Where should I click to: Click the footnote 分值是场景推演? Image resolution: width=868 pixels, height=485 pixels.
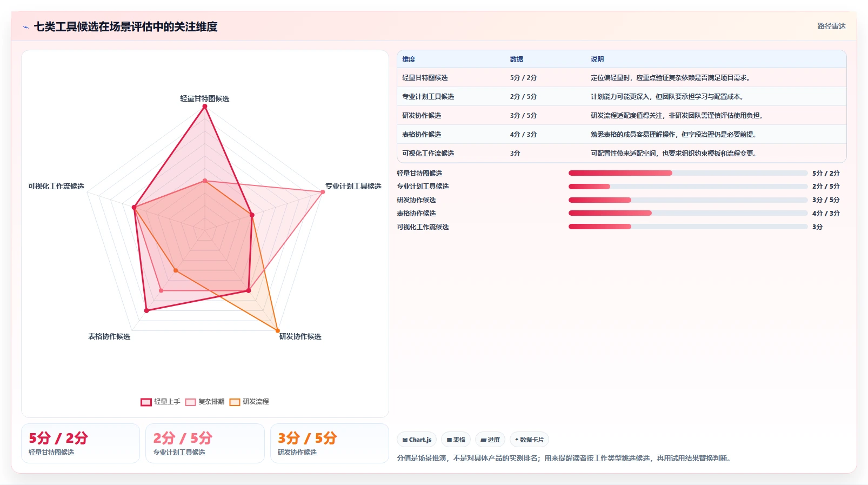tap(565, 458)
